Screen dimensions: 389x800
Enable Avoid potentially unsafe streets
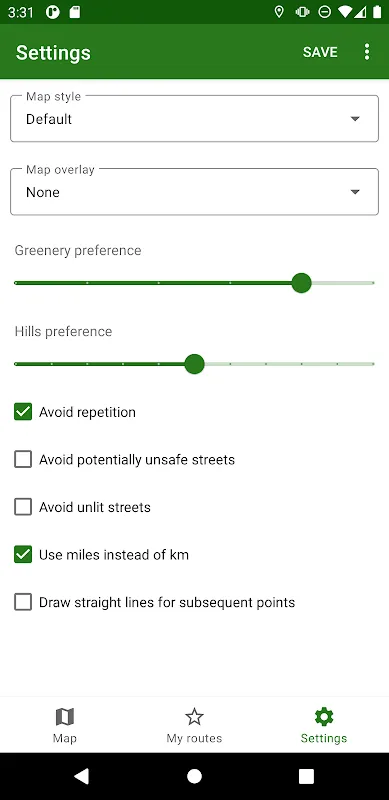click(x=23, y=459)
